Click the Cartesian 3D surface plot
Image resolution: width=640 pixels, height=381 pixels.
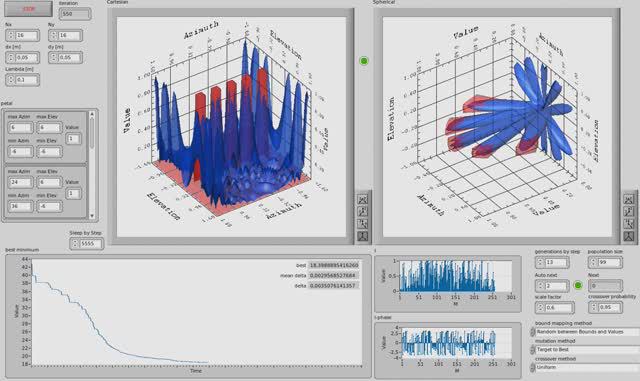click(x=231, y=127)
